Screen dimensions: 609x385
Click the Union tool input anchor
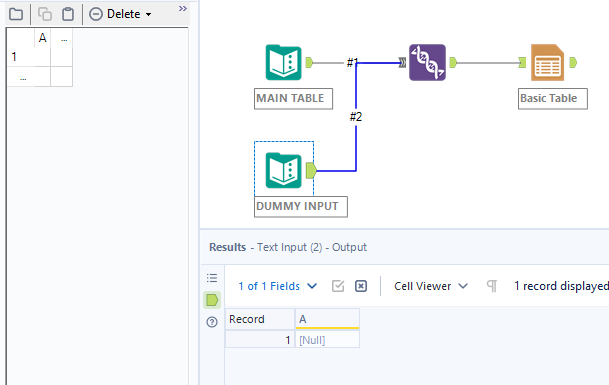pos(402,63)
